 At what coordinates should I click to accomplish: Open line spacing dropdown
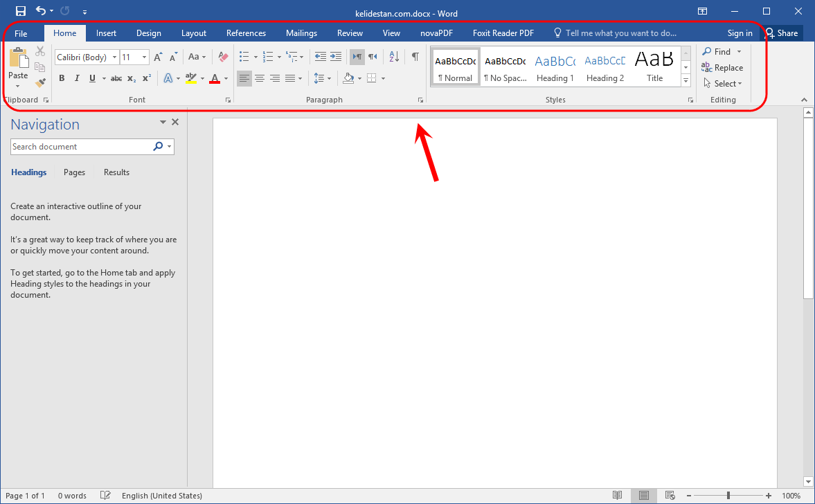click(x=329, y=79)
